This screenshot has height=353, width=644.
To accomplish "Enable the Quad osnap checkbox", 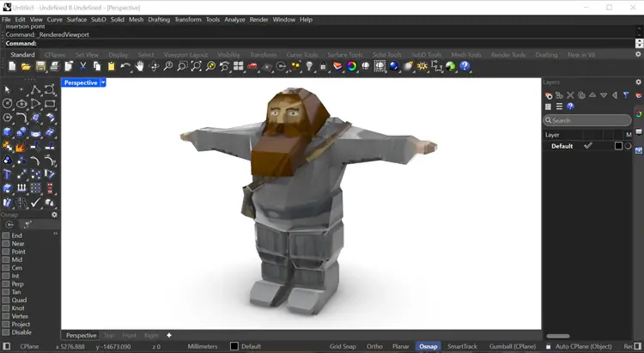I will [6, 300].
